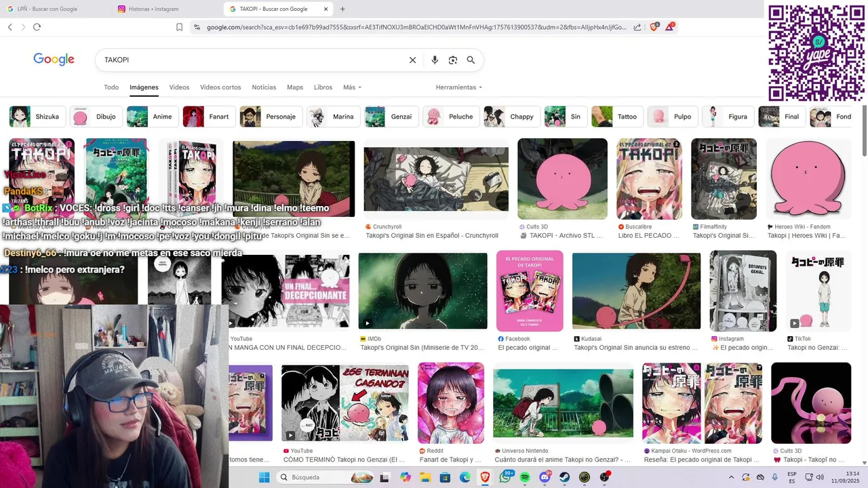Share this page from the address bar
The height and width of the screenshot is (488, 868).
click(x=637, y=27)
